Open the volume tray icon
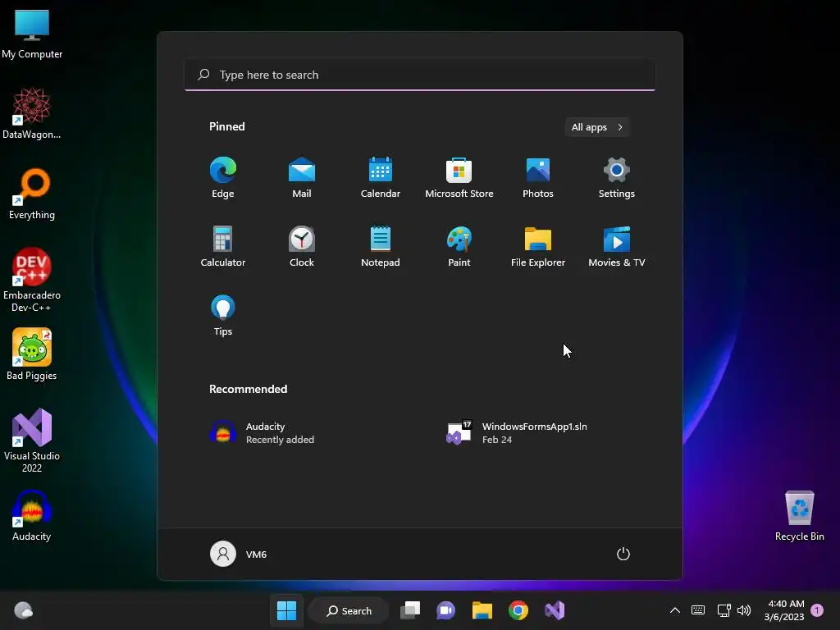This screenshot has width=840, height=630. (x=743, y=610)
